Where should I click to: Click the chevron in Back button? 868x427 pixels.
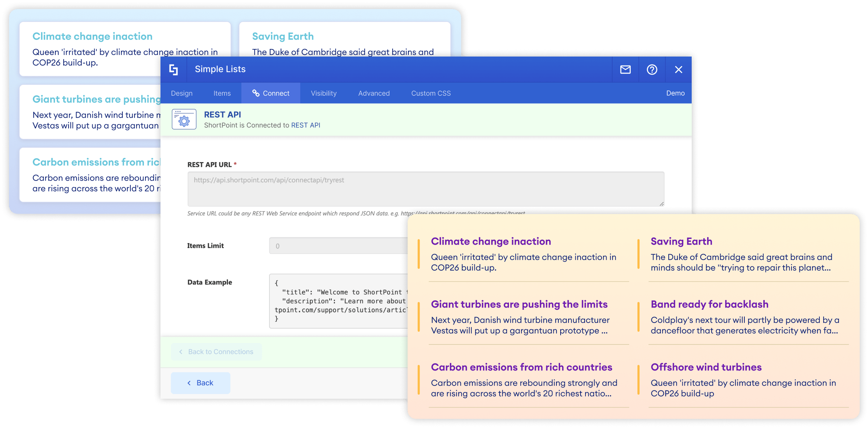(x=189, y=383)
